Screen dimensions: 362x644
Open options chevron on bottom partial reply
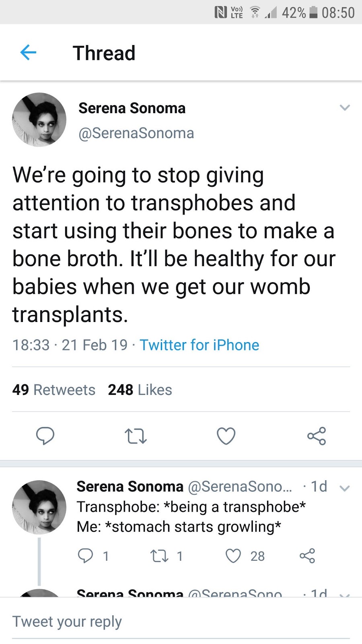[x=345, y=594]
